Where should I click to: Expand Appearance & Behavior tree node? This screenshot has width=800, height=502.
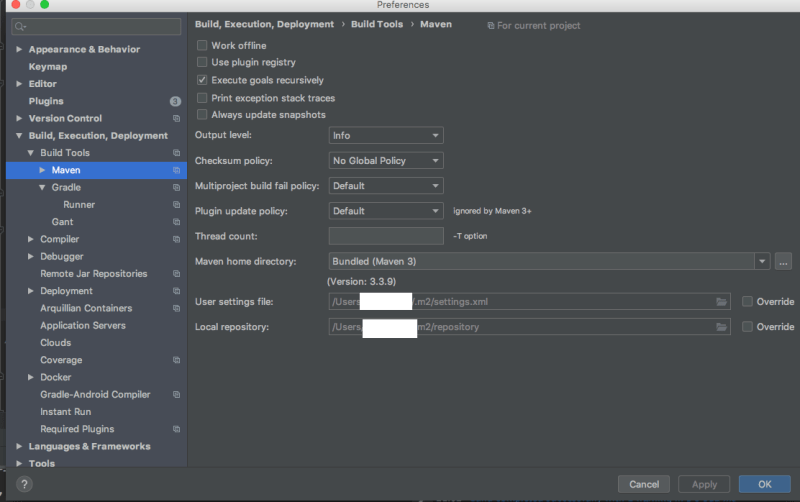(19, 49)
